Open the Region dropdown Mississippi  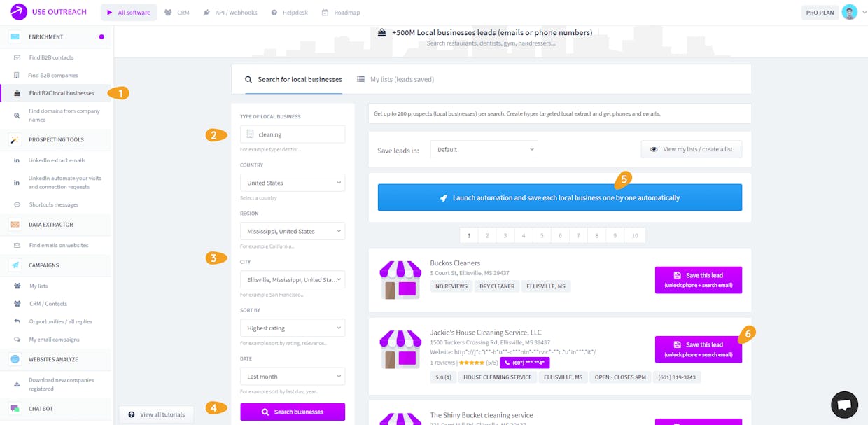click(x=293, y=231)
